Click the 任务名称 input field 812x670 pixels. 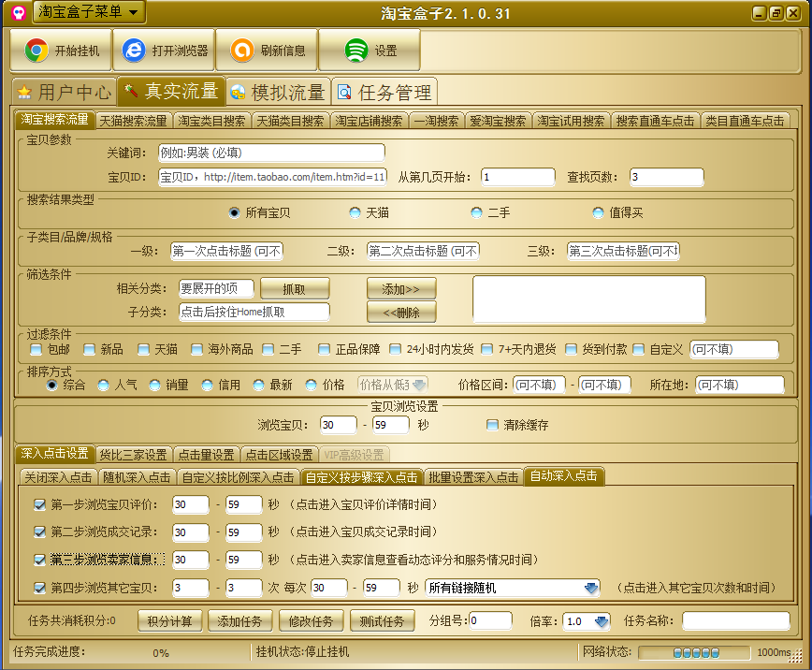pyautogui.click(x=736, y=620)
